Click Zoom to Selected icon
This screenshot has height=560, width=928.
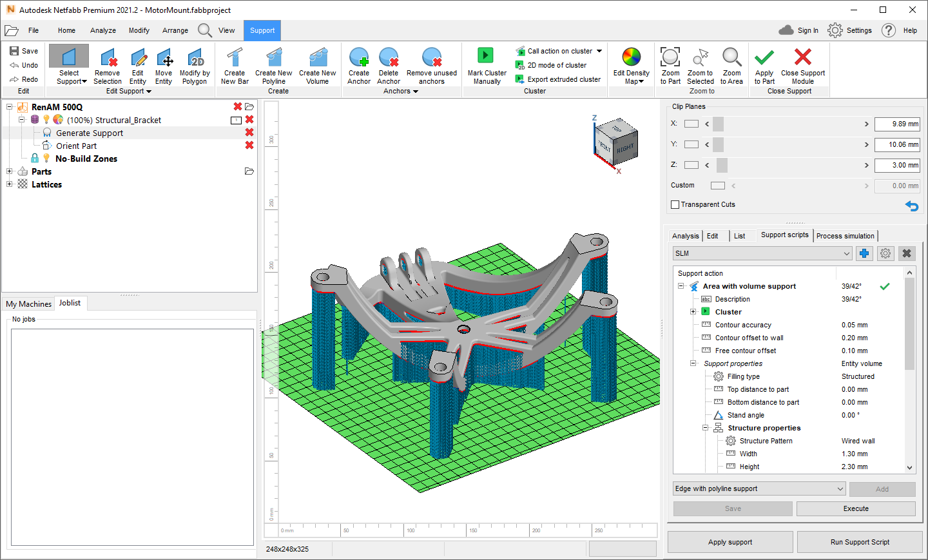[701, 57]
